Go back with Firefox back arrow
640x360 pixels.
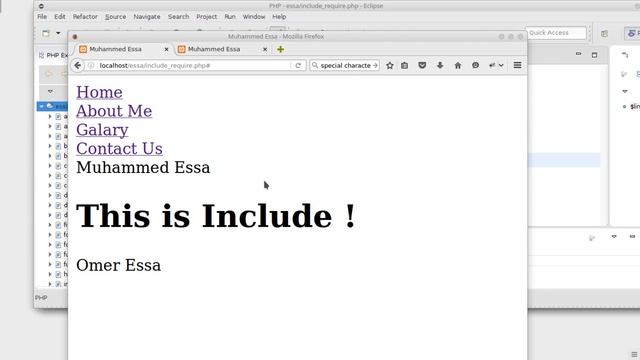coord(77,65)
